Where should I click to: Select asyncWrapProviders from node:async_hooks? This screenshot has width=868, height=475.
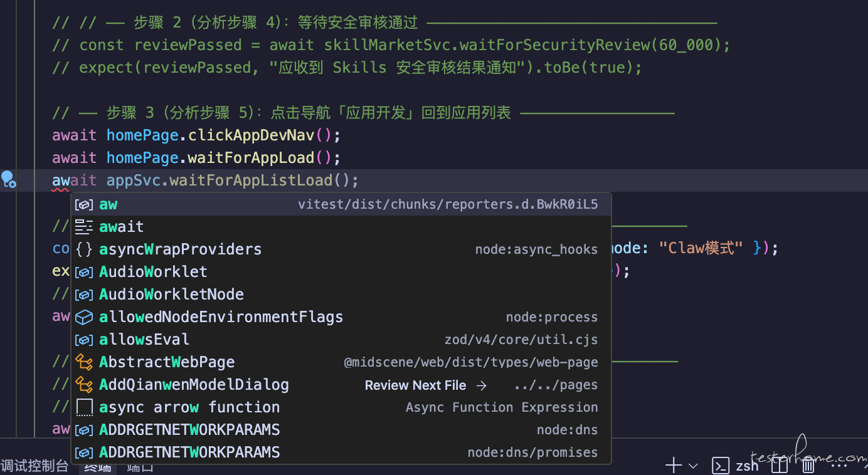tap(341, 249)
